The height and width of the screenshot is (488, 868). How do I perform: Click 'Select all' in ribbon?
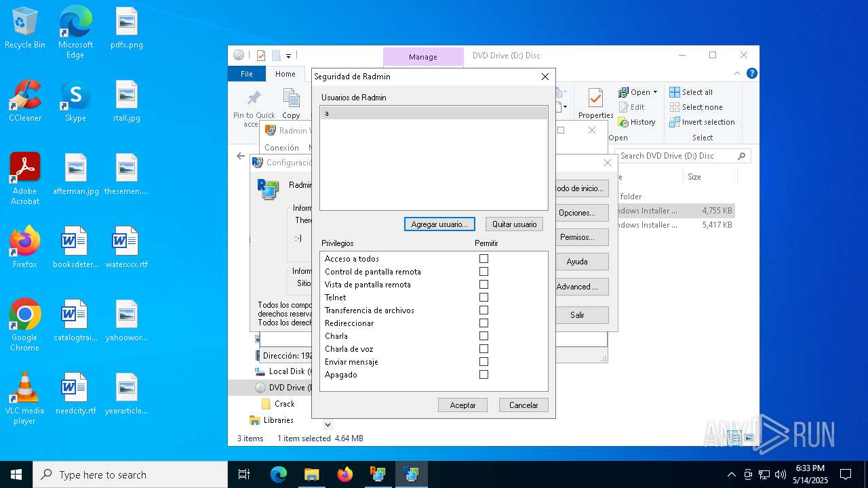coord(691,92)
